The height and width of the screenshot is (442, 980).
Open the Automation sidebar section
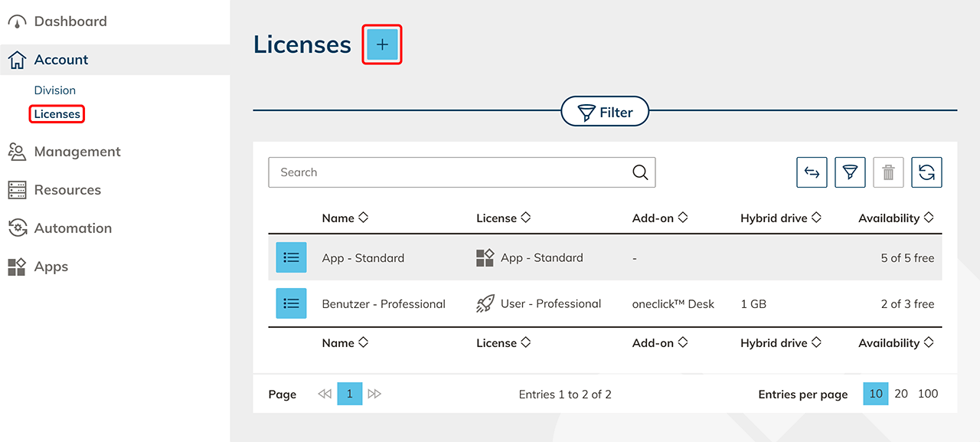pos(73,228)
